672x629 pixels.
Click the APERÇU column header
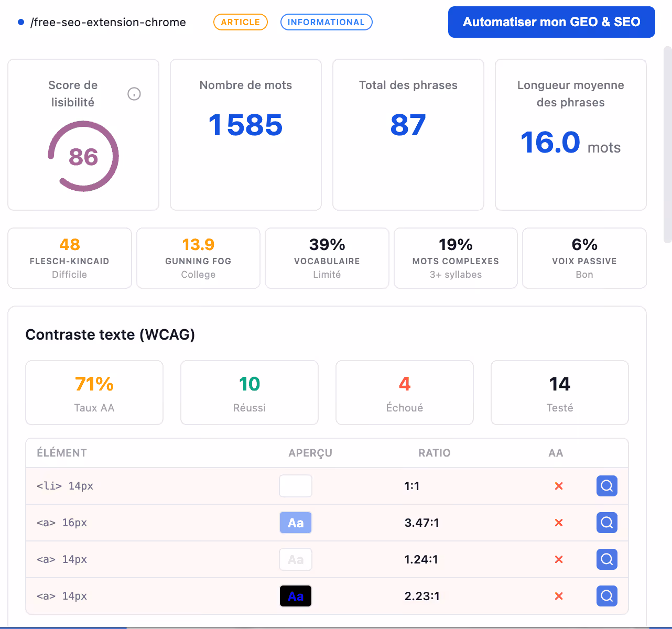pos(310,453)
